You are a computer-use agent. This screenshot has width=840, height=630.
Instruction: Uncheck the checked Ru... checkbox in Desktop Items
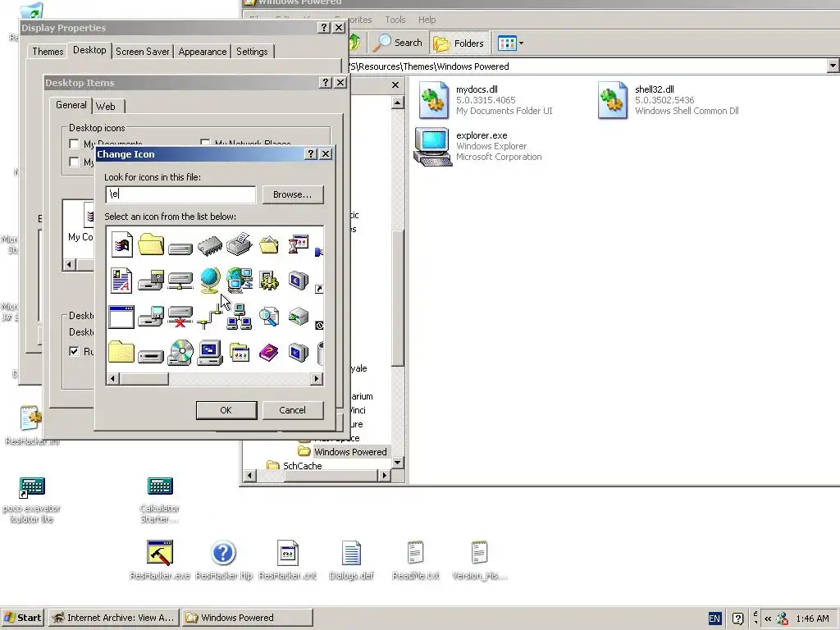[x=74, y=351]
